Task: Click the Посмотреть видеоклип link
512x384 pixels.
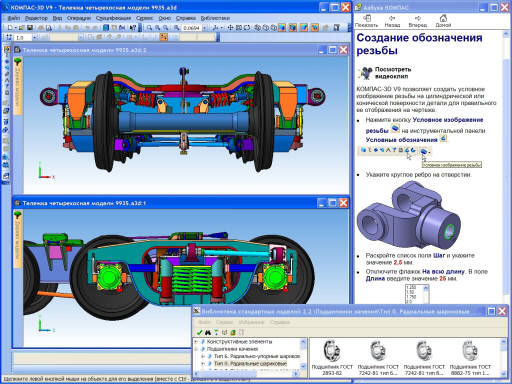Action: (x=393, y=73)
